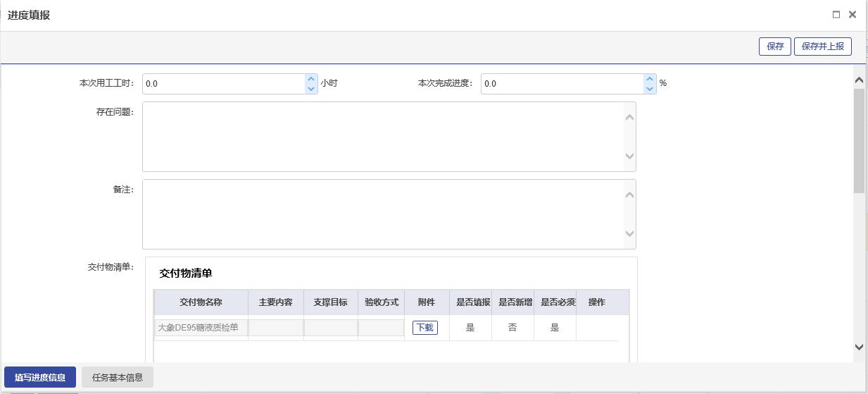Decrease the 本次完成进度 percentage with down arrow
The height and width of the screenshot is (394, 868).
coord(649,89)
